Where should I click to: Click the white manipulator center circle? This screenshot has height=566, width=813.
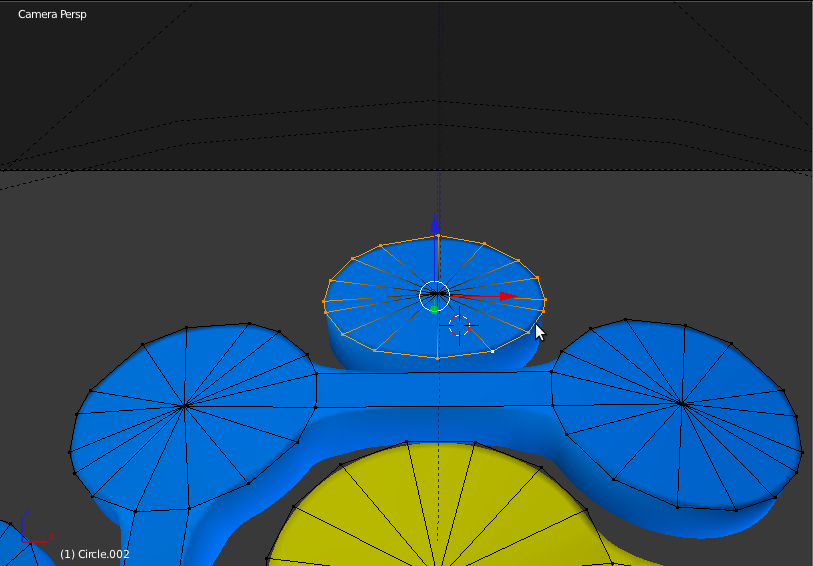click(x=434, y=296)
